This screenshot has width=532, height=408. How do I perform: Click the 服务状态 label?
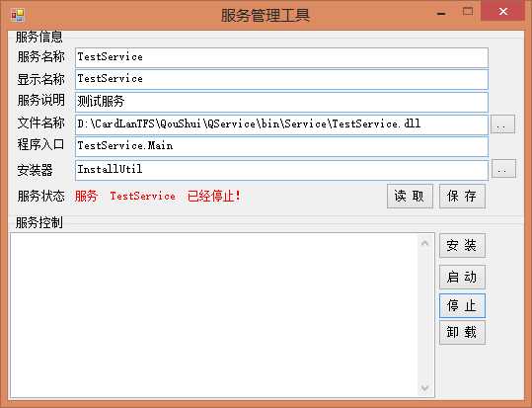tap(40, 196)
